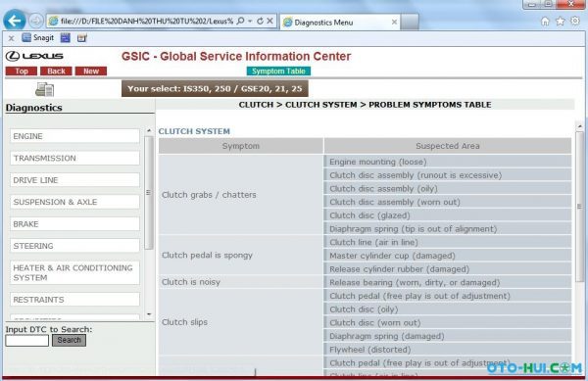Click the red Top button
The height and width of the screenshot is (381, 588).
[22, 71]
